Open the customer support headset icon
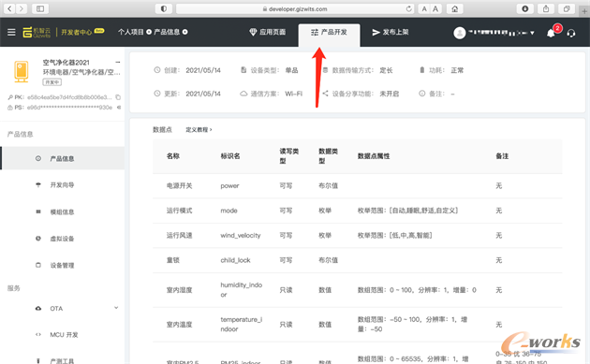This screenshot has width=590, height=364. point(571,33)
